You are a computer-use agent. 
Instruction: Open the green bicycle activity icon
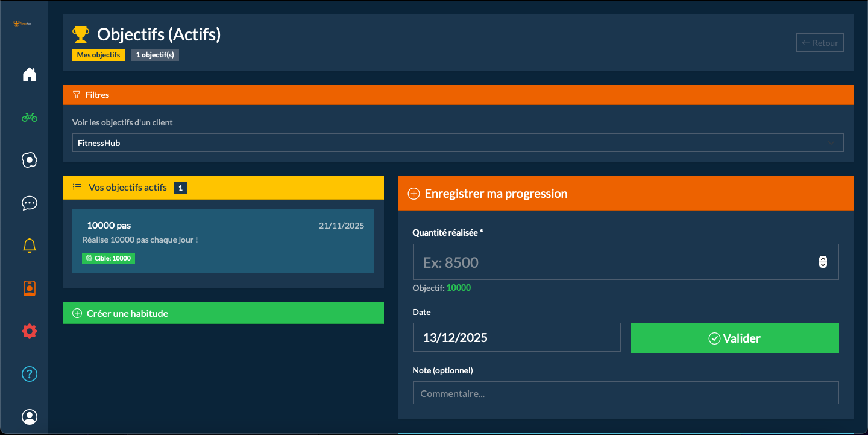[x=29, y=118]
